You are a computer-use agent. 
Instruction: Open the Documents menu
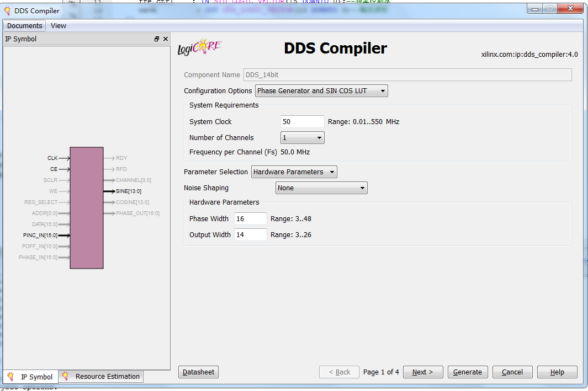(25, 26)
